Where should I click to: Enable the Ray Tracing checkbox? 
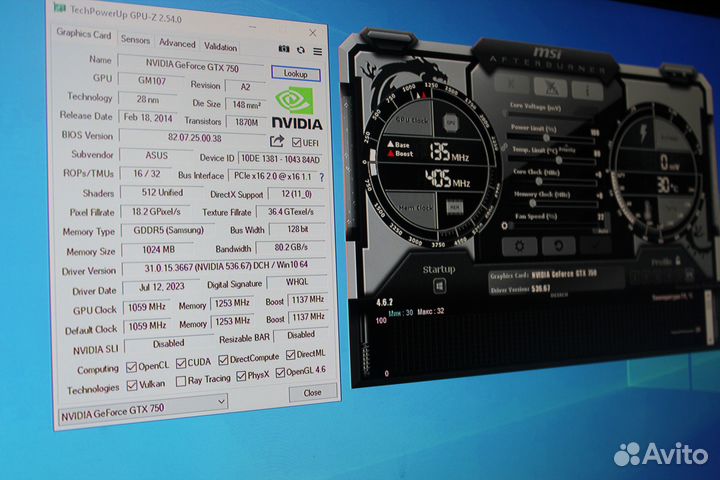click(181, 381)
